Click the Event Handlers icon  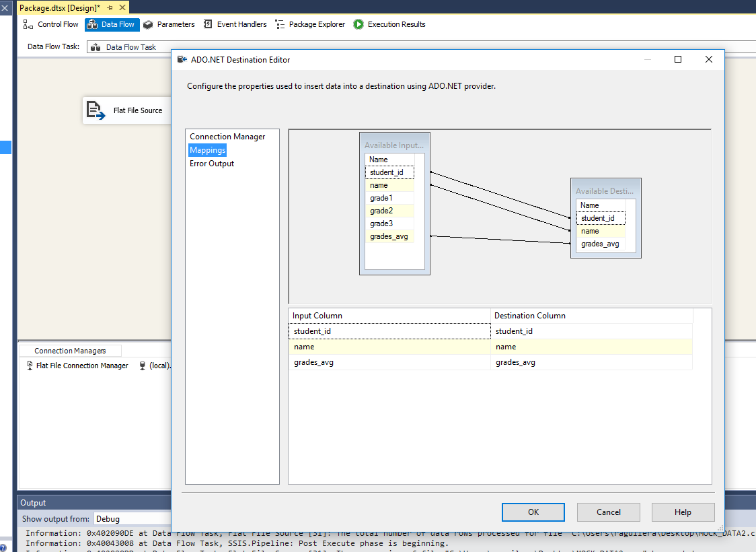[208, 24]
